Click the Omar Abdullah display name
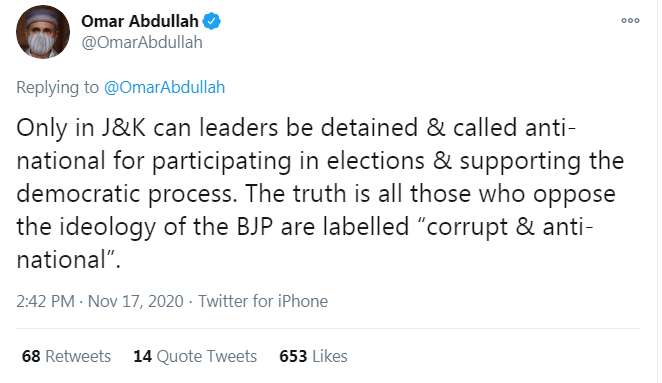Viewport: 662px width, 383px height. click(140, 21)
